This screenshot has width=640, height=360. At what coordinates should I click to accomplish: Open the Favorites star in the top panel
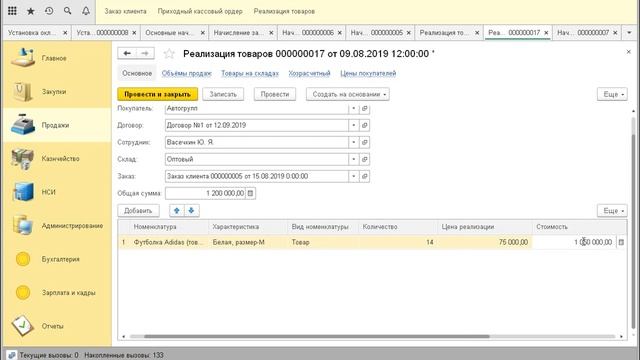coord(31,11)
